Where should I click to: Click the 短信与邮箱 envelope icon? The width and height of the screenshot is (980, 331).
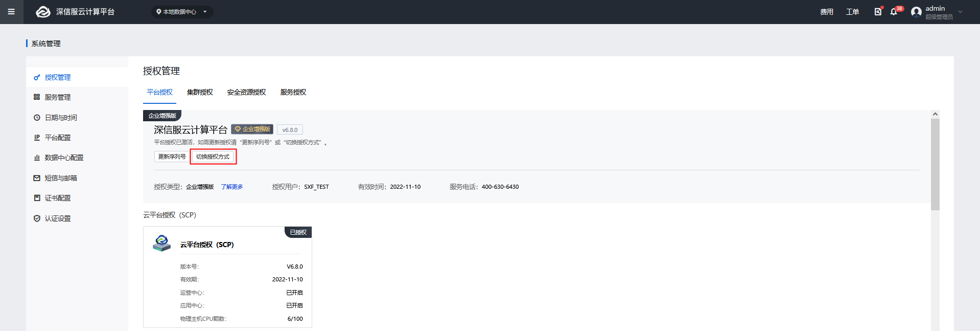tap(37, 178)
